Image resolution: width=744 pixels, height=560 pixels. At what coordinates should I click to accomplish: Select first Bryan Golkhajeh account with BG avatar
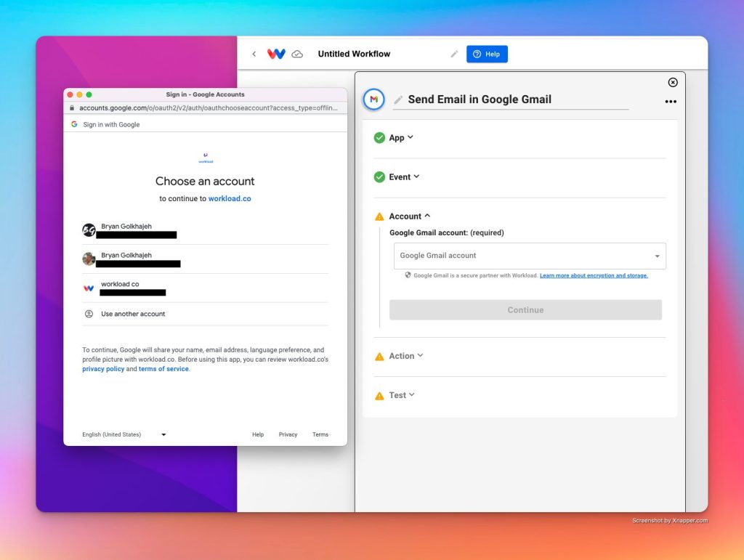(206, 230)
